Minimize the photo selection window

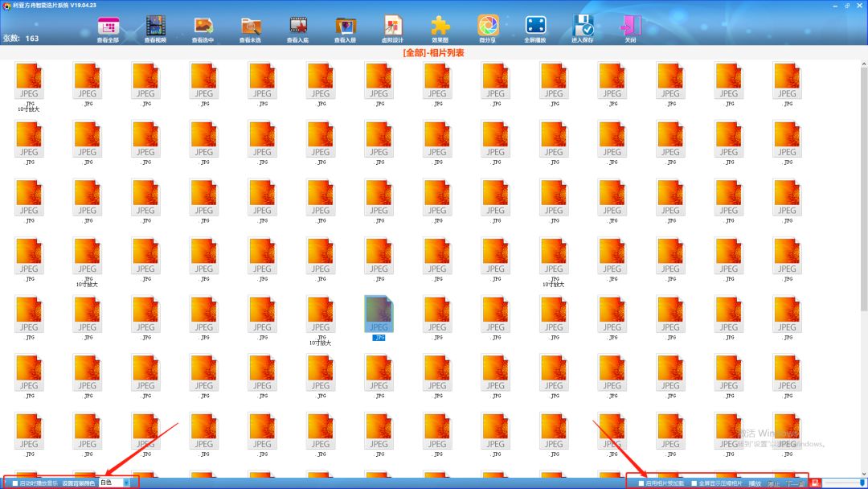click(835, 6)
